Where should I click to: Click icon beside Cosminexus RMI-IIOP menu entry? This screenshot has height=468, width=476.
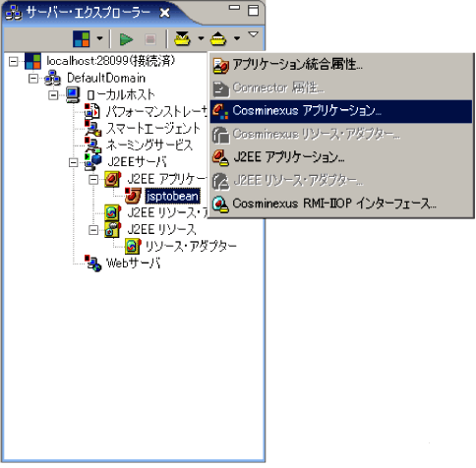(220, 204)
